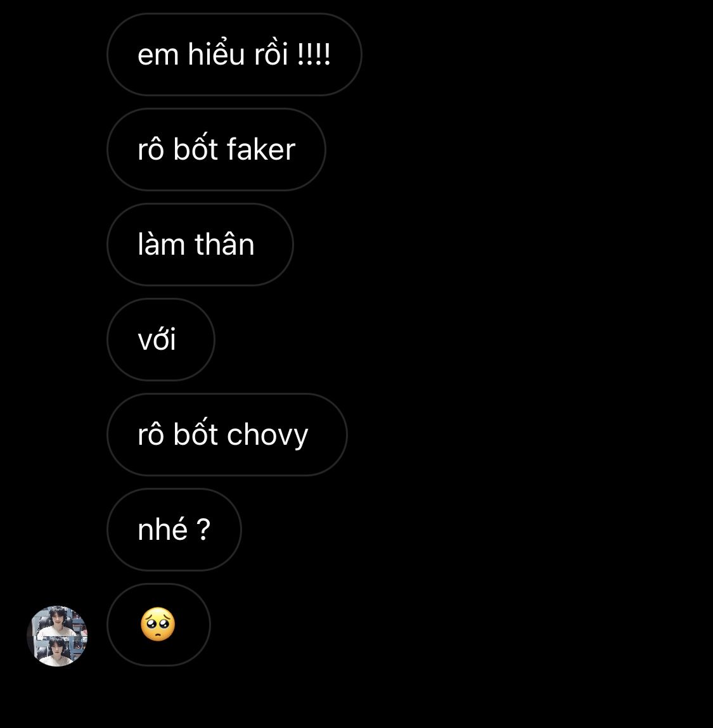Click the question mark after "nhé"
Viewport: 713px width, 728px height.
pos(203,529)
